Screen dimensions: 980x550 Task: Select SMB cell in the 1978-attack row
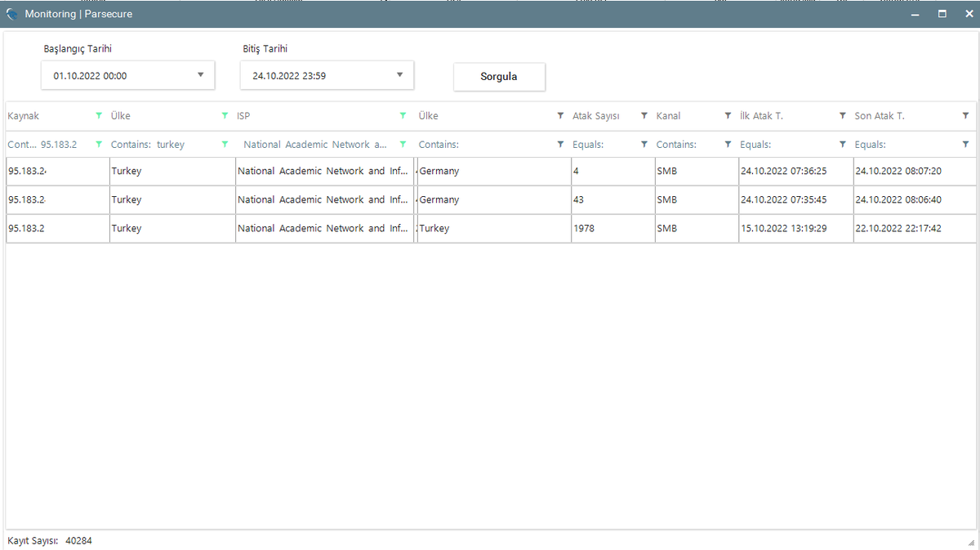697,229
